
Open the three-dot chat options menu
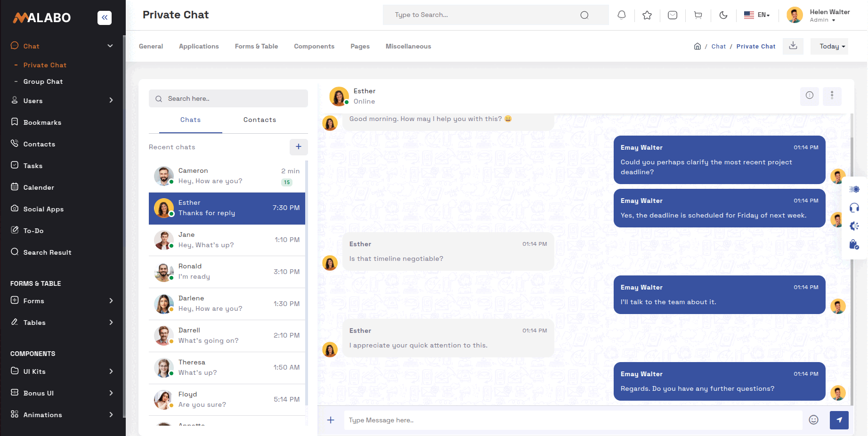[832, 96]
